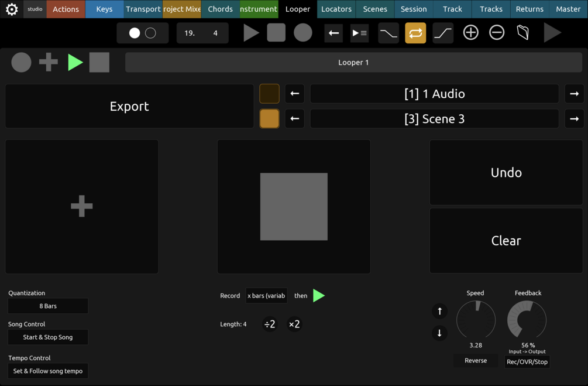Image resolution: width=588 pixels, height=386 pixels.
Task: Click the circled minus icon
Action: pos(497,33)
